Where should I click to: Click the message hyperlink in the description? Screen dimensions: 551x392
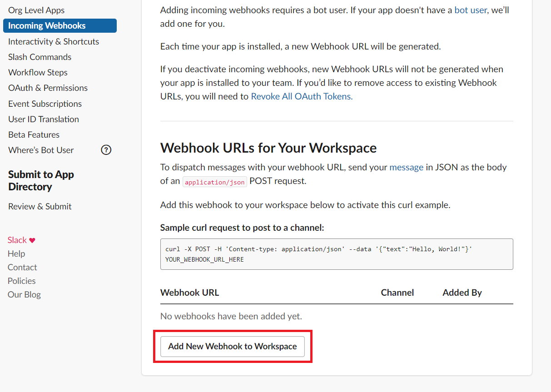coord(406,167)
